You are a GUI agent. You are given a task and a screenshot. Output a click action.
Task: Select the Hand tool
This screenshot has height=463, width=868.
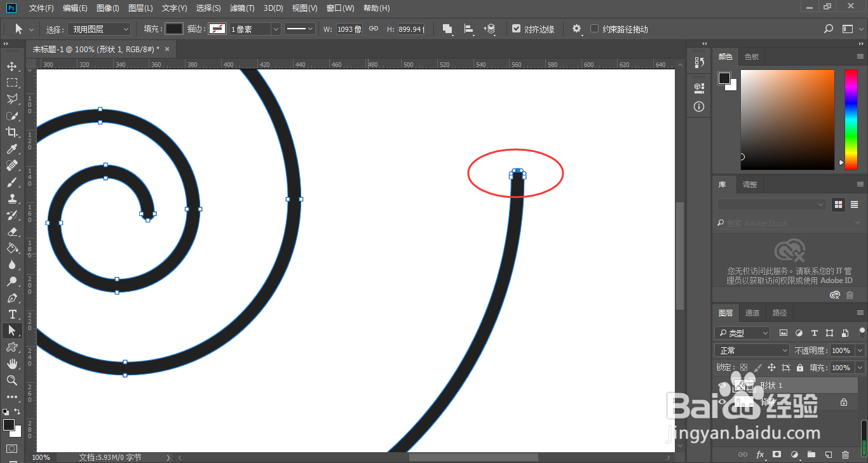[x=11, y=364]
